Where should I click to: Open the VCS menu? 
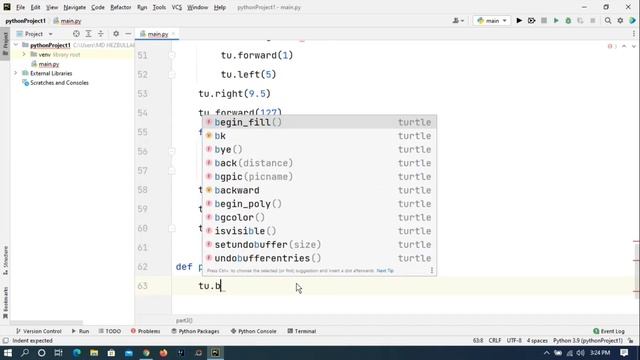click(x=176, y=7)
